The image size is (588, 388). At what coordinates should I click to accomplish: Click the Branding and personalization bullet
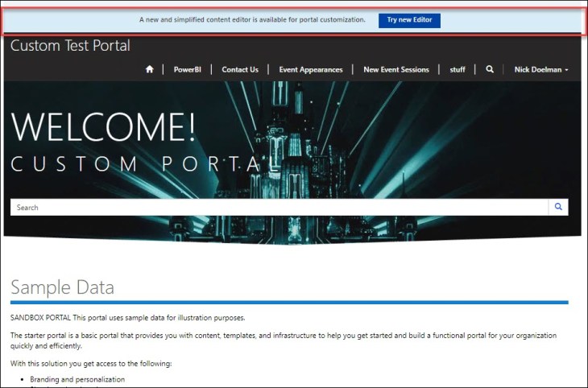point(77,379)
